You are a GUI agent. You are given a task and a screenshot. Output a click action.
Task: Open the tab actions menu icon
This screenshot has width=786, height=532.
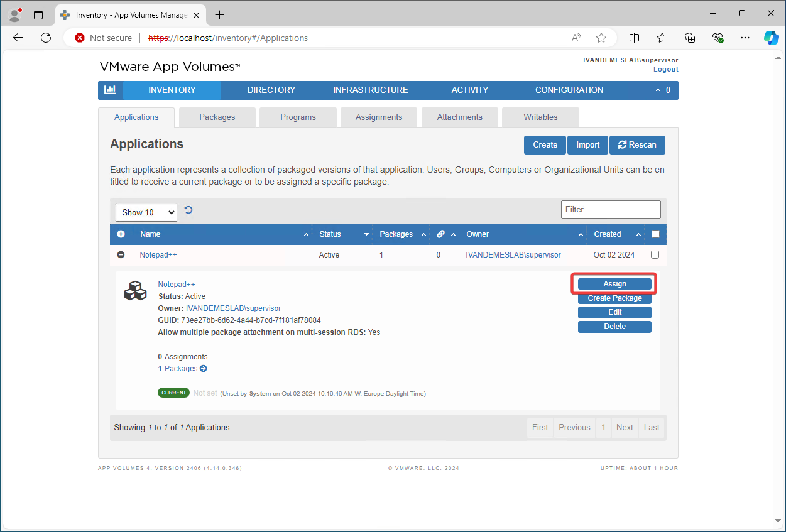[x=38, y=14]
